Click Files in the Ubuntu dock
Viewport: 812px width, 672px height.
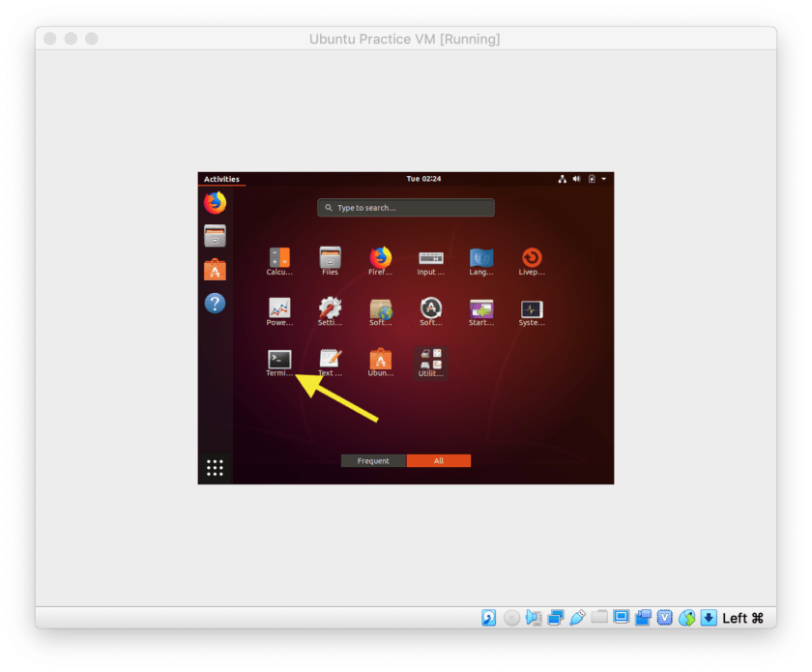coord(215,236)
